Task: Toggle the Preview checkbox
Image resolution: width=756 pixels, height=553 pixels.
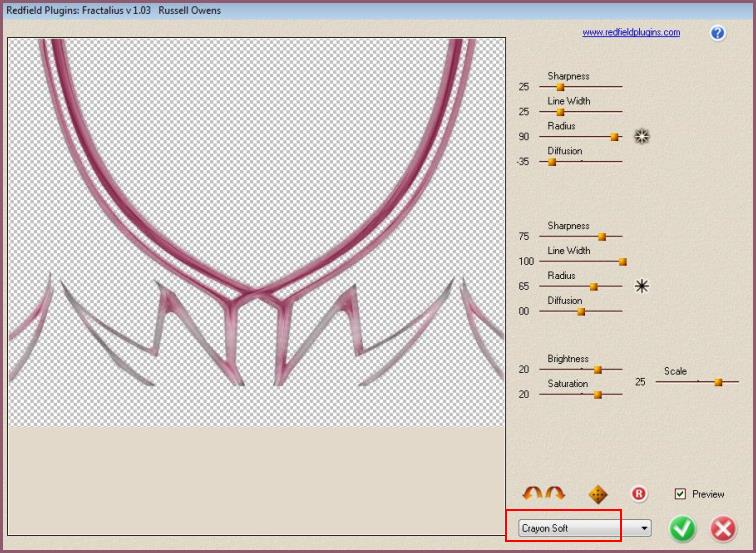Action: click(681, 494)
